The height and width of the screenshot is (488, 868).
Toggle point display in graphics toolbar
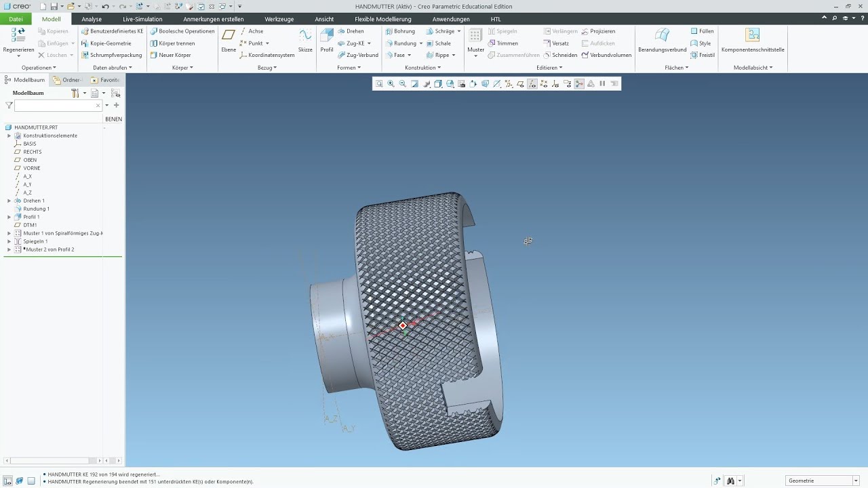544,84
